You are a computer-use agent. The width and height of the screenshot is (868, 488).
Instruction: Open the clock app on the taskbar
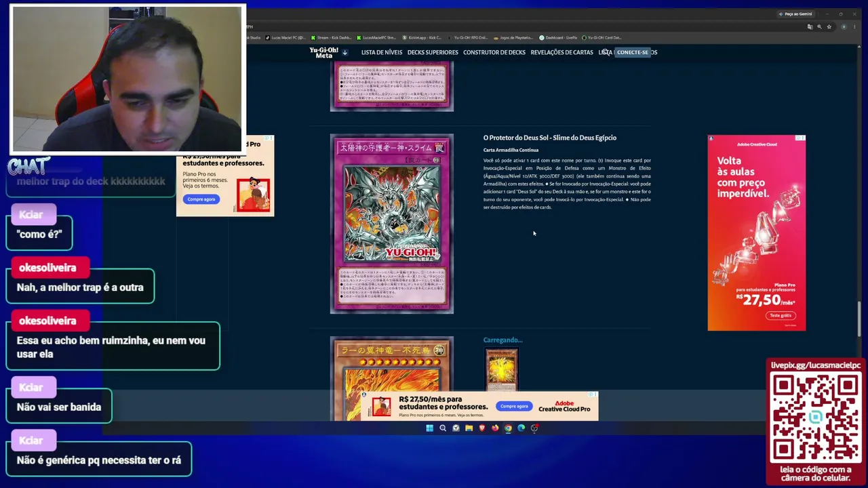click(456, 428)
